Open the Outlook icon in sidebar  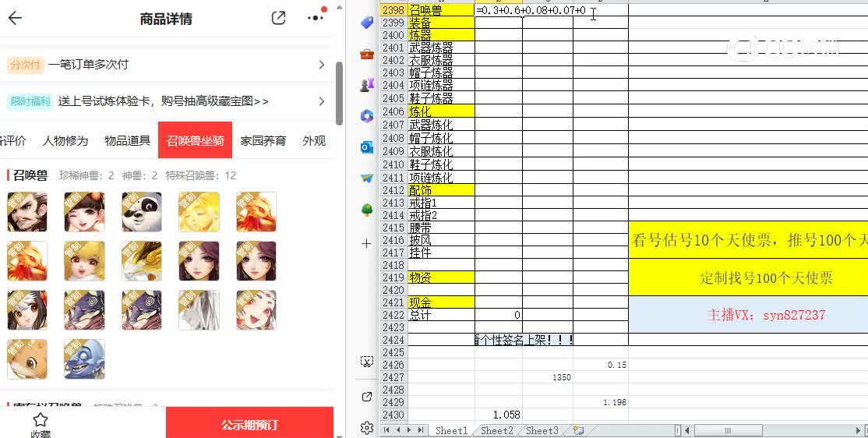click(366, 147)
